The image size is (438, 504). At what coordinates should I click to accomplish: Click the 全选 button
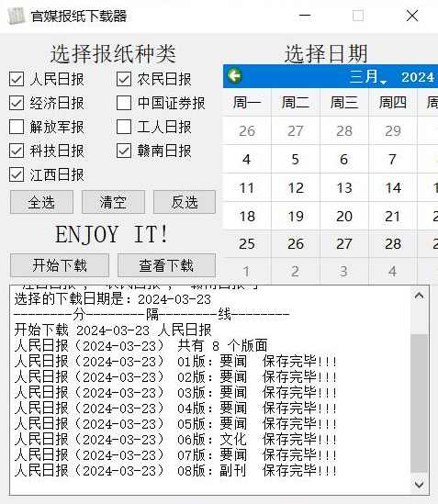coord(41,202)
